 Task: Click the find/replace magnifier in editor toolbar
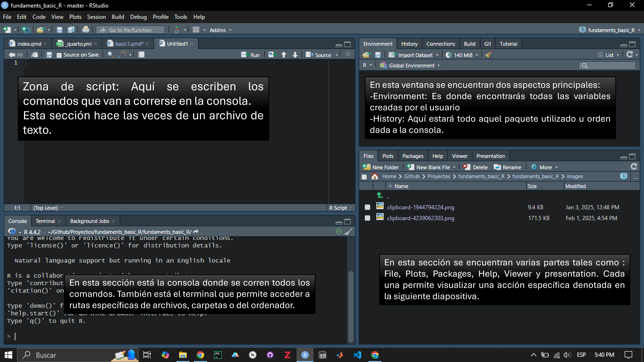(111, 54)
